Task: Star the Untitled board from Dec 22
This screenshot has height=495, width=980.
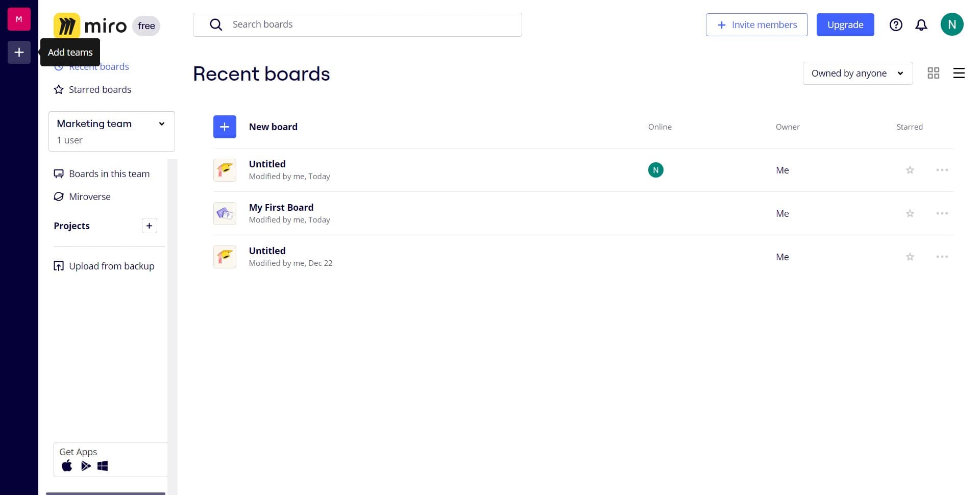Action: click(x=909, y=257)
